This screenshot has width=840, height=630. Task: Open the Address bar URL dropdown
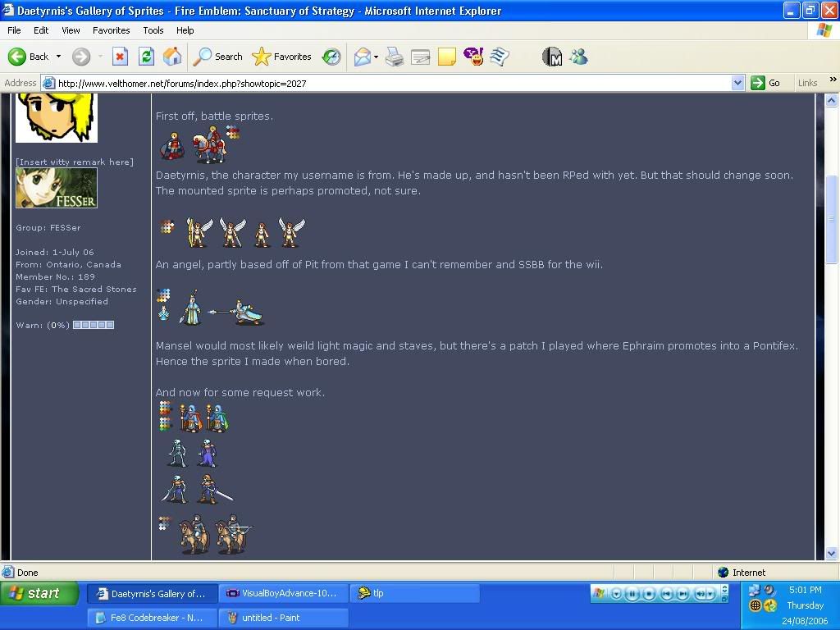[737, 83]
